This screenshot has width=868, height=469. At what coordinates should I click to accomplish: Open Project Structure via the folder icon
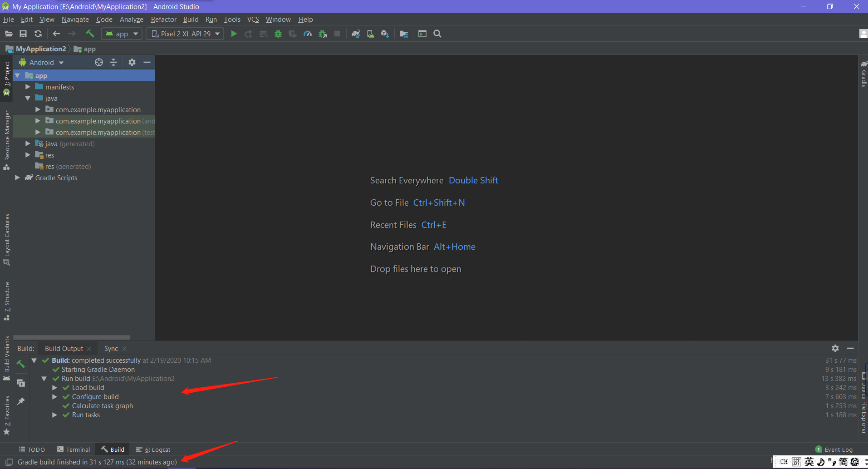(403, 34)
